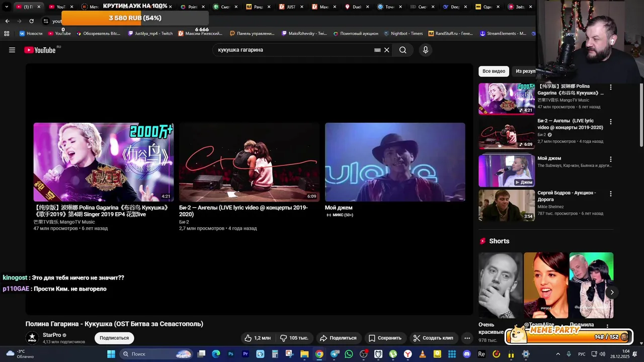The width and height of the screenshot is (644, 362).
Task: Open the tab search dropdown arrow
Action: (6, 7)
